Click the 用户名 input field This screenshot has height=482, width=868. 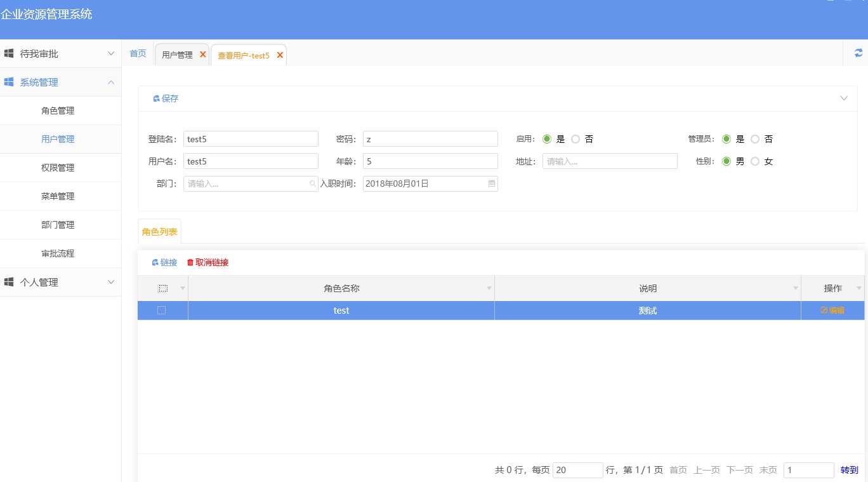tap(251, 161)
